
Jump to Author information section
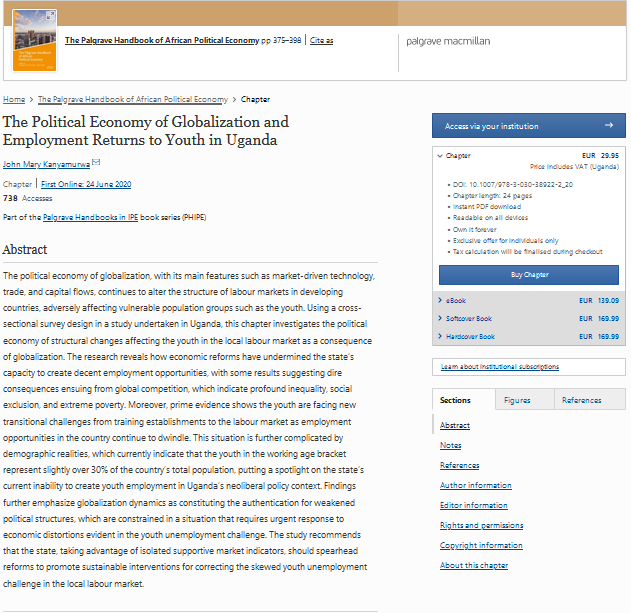[x=475, y=485]
